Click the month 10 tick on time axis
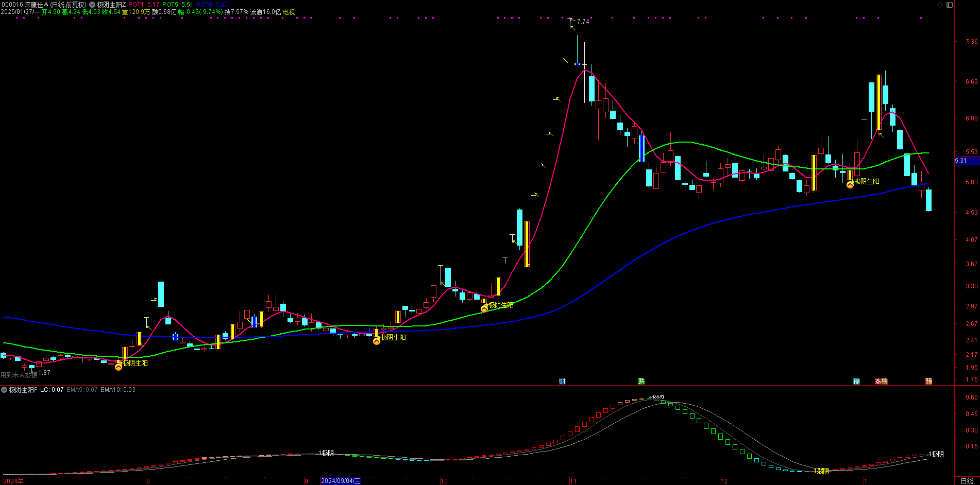Image resolution: width=980 pixels, height=485 pixels. coord(444,481)
